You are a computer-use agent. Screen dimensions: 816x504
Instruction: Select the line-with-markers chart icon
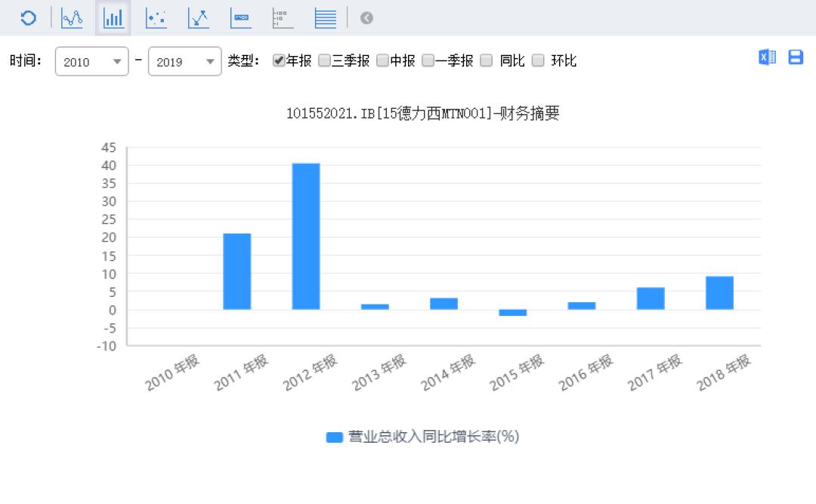(197, 17)
